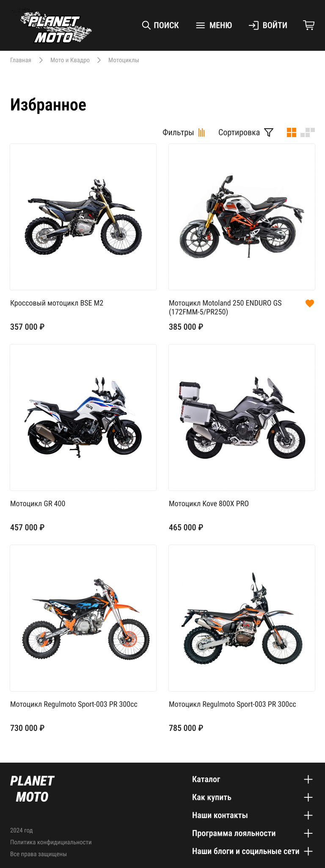Click the ВОЙТИ login arrow icon

tap(253, 25)
